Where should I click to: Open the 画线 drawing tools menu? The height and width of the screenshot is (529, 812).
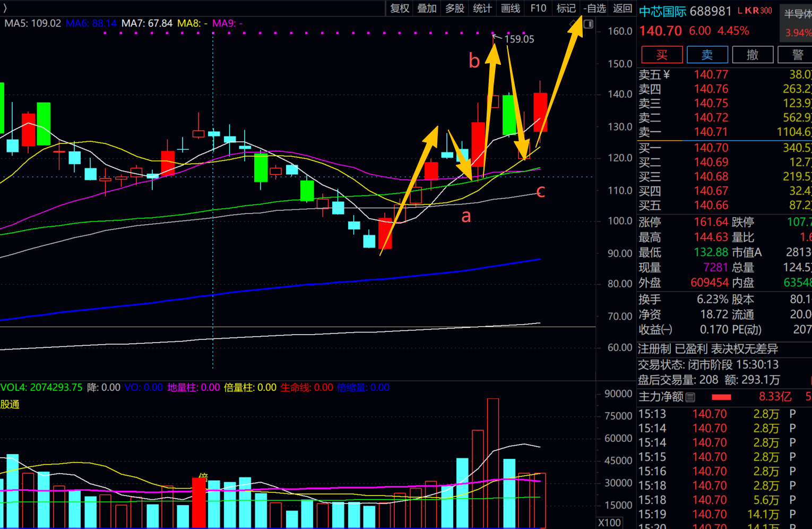510,8
